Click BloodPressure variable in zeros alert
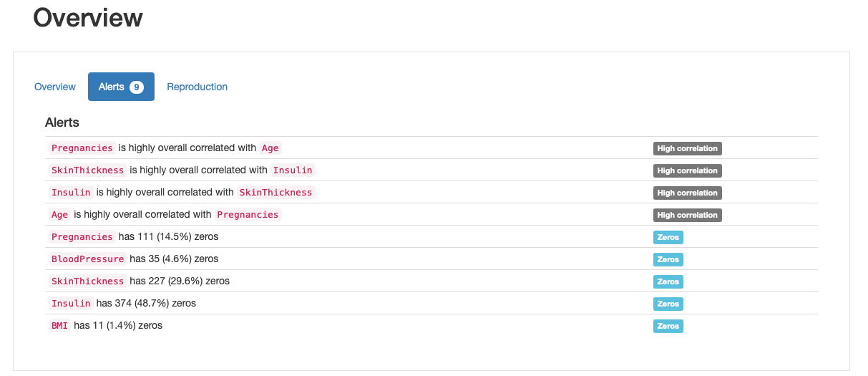This screenshot has height=376, width=868. [88, 259]
